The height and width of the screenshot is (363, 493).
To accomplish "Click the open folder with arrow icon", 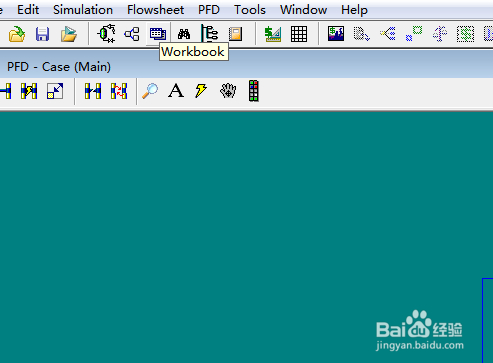I will click(69, 34).
